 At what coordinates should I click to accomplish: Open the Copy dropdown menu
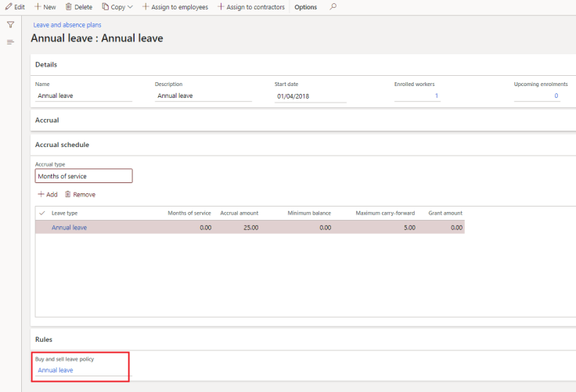click(117, 7)
